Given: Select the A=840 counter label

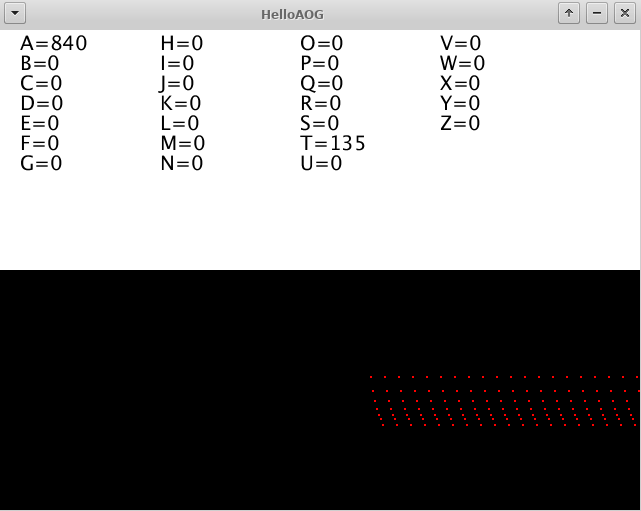Looking at the screenshot, I should (54, 44).
